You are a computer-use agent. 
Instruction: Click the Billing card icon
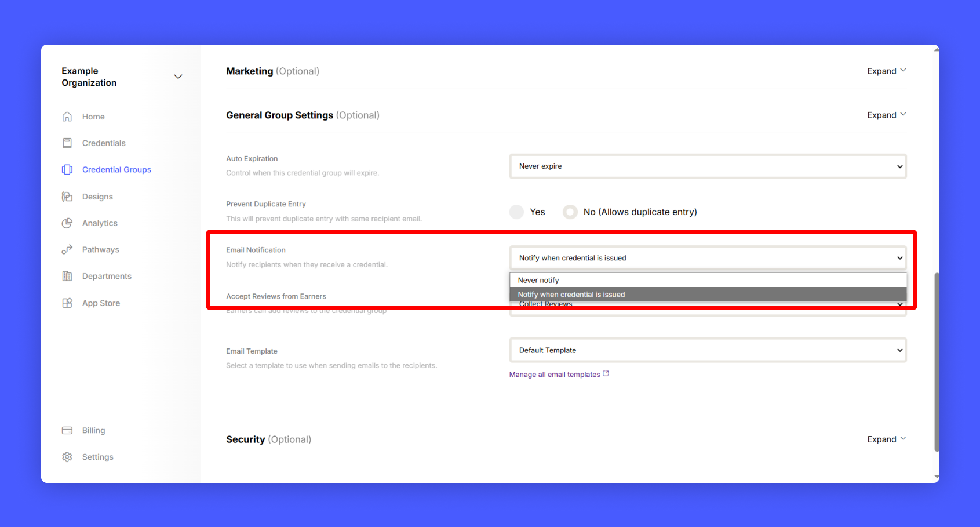click(67, 430)
